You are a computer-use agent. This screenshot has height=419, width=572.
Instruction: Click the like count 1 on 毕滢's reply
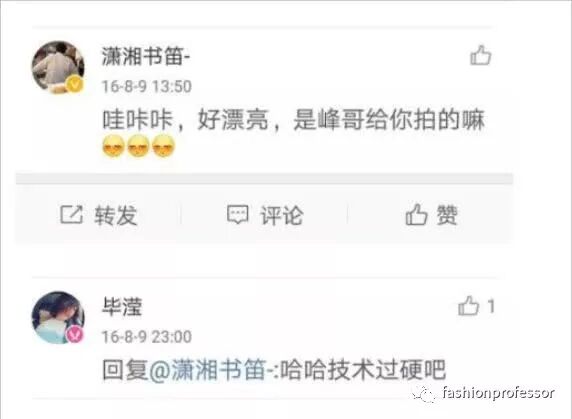491,306
